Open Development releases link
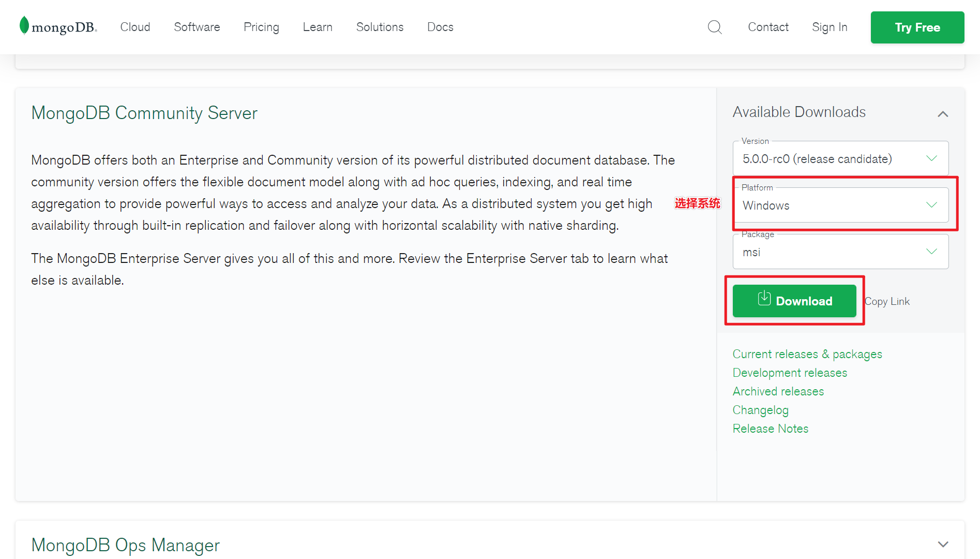The image size is (980, 559). 790,373
